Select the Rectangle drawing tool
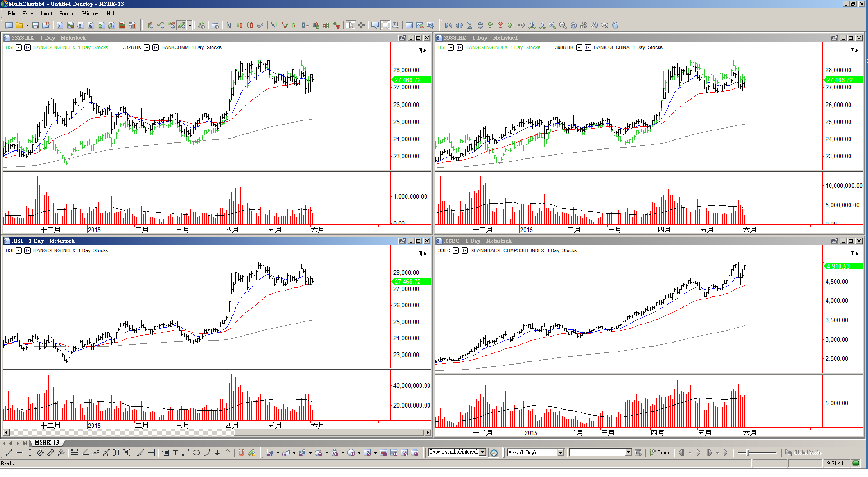This screenshot has width=868, height=477. point(185,453)
